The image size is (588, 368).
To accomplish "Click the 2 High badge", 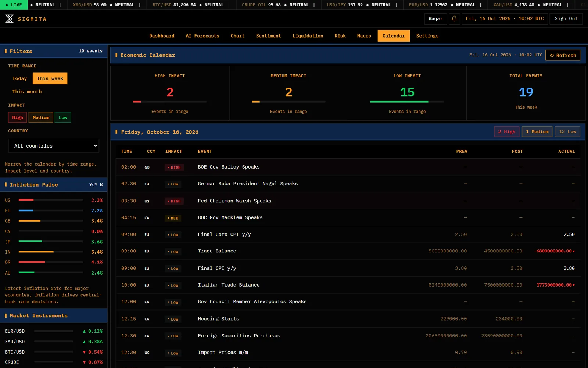I will tap(507, 132).
